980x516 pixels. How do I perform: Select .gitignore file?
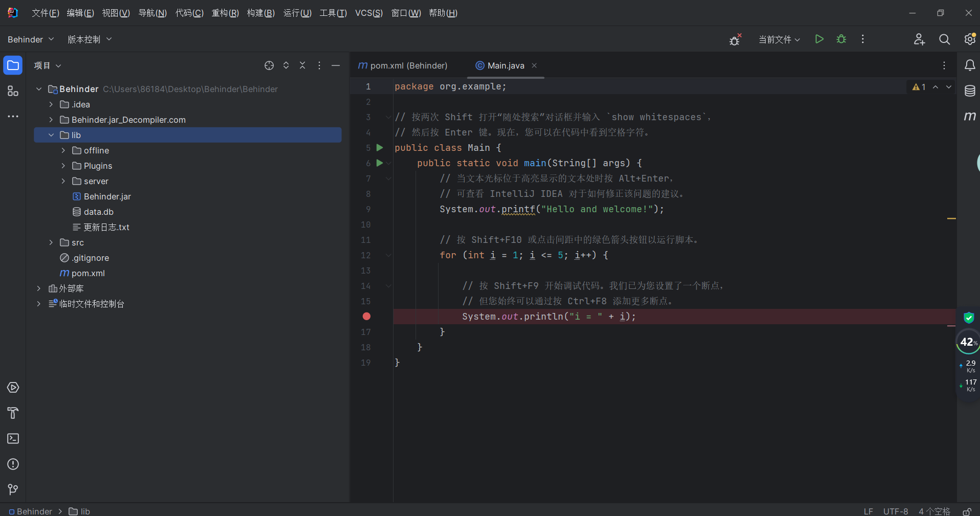(x=84, y=258)
